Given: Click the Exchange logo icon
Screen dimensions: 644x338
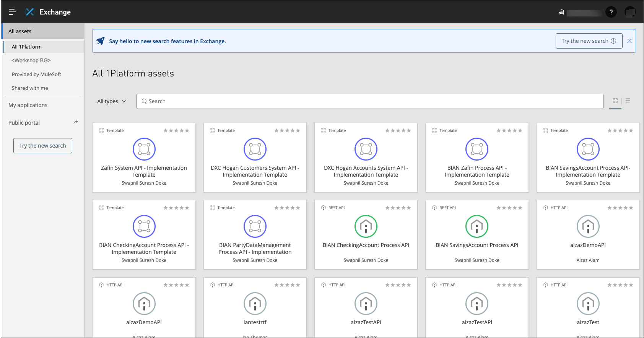Looking at the screenshot, I should pyautogui.click(x=30, y=12).
